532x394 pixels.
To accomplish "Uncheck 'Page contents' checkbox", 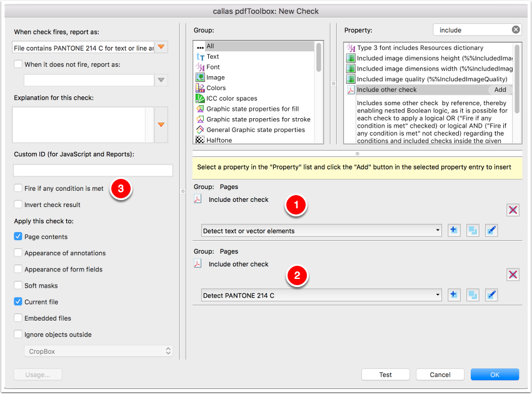I will point(18,236).
